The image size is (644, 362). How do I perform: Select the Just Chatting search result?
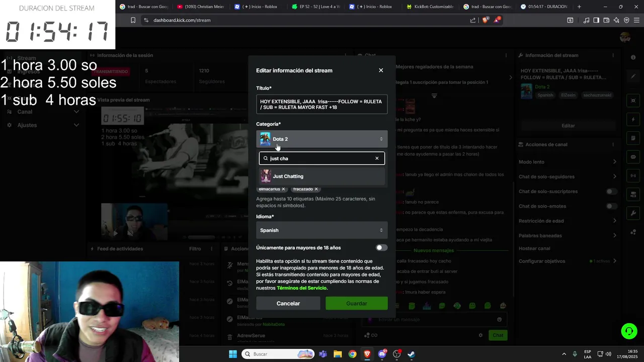(x=321, y=176)
